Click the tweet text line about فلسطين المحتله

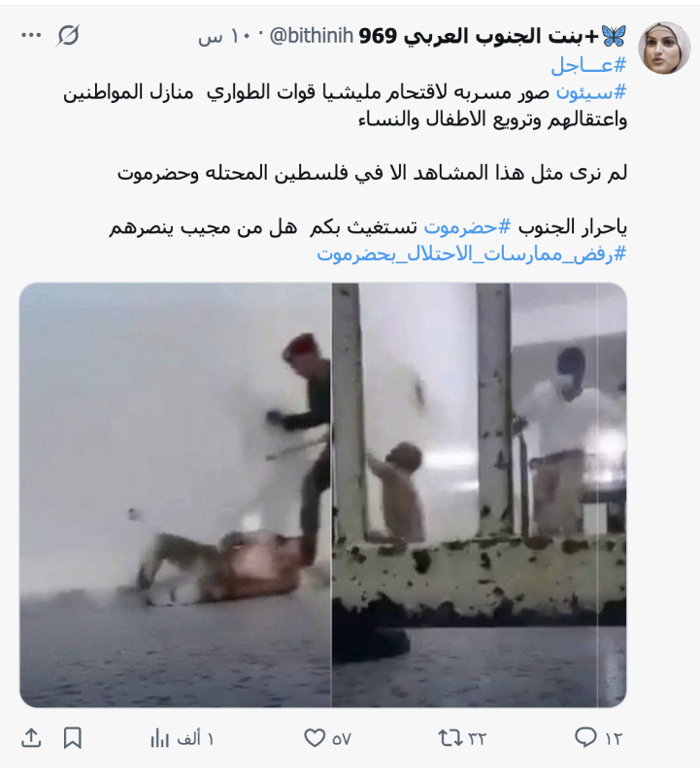pos(372,173)
